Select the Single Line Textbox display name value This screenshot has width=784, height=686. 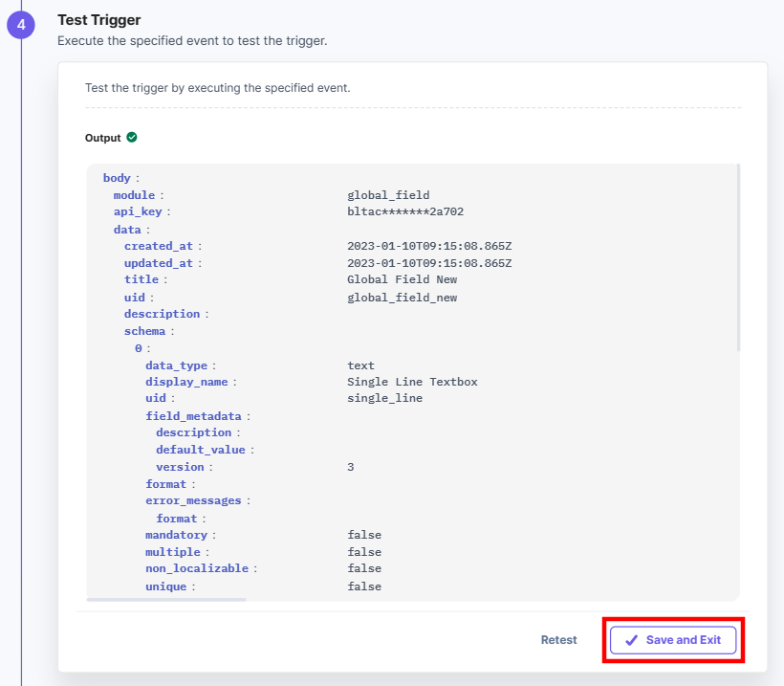click(x=412, y=382)
